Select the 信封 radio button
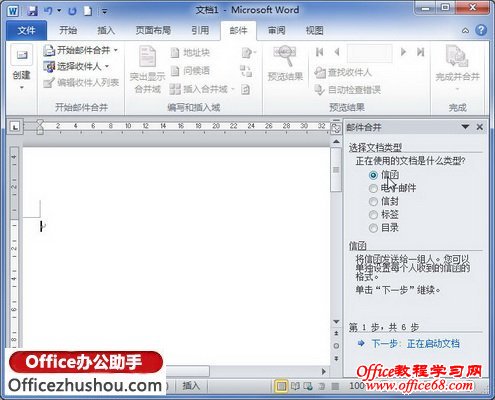The width and height of the screenshot is (495, 400). 373,202
